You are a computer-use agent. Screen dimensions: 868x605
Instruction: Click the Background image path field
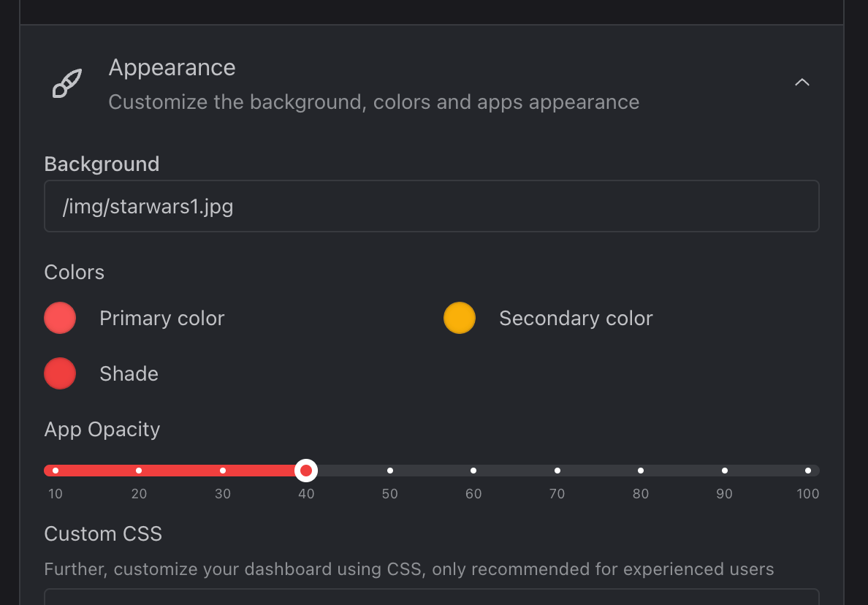[x=431, y=207]
